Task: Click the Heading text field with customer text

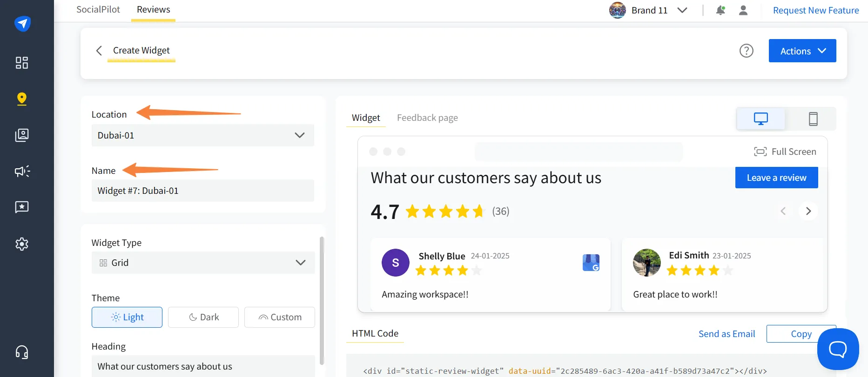Action: coord(203,366)
